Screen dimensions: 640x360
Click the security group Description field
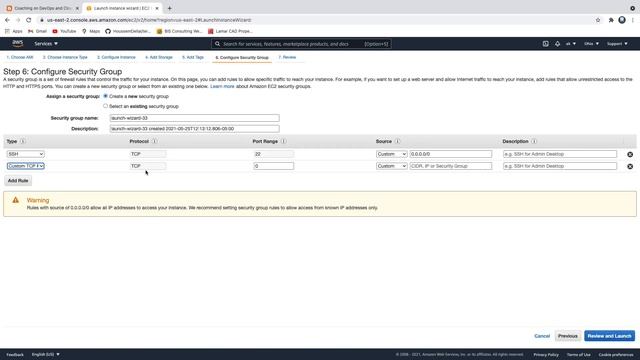pos(195,129)
